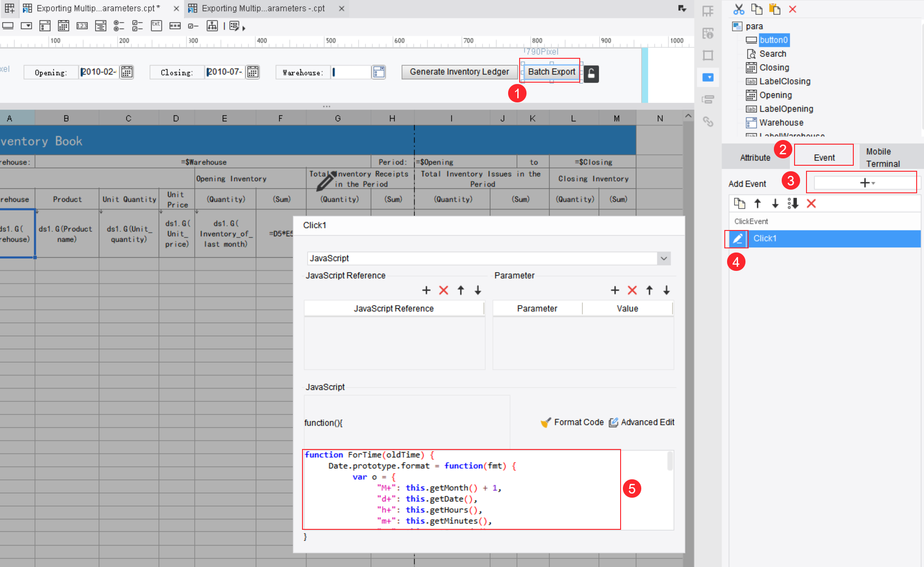
Task: Select the drop-down box widget in the toolbar
Action: [27, 26]
